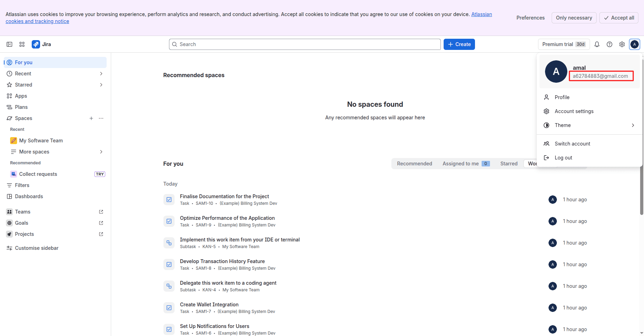Add a new space with plus icon
The width and height of the screenshot is (644, 336).
click(91, 118)
